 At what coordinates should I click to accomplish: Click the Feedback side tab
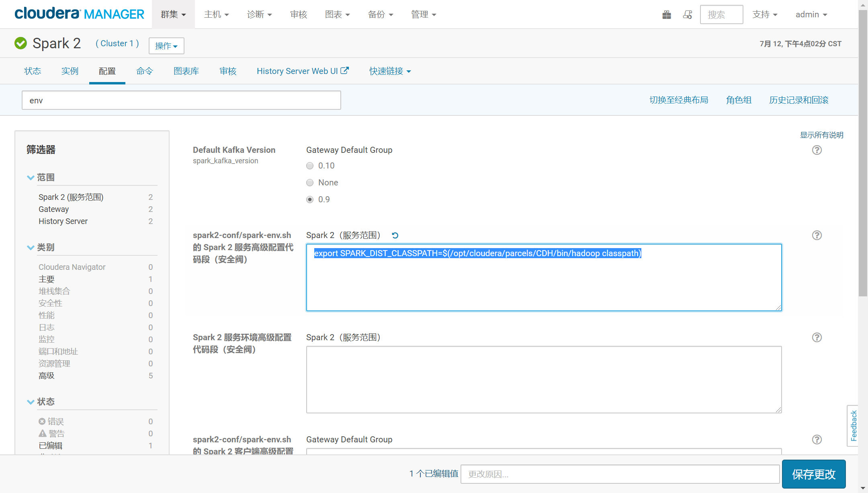[853, 426]
